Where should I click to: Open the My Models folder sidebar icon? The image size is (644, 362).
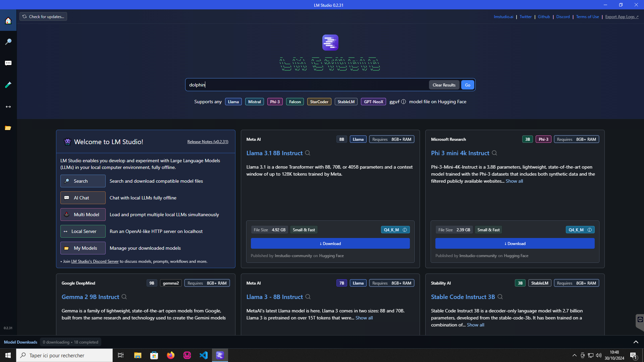(8, 128)
